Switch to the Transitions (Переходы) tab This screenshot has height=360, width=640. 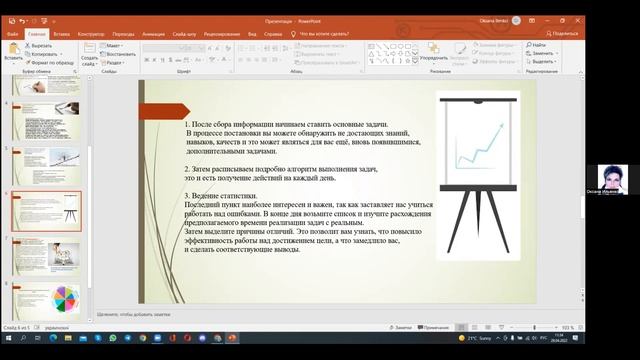click(x=123, y=34)
